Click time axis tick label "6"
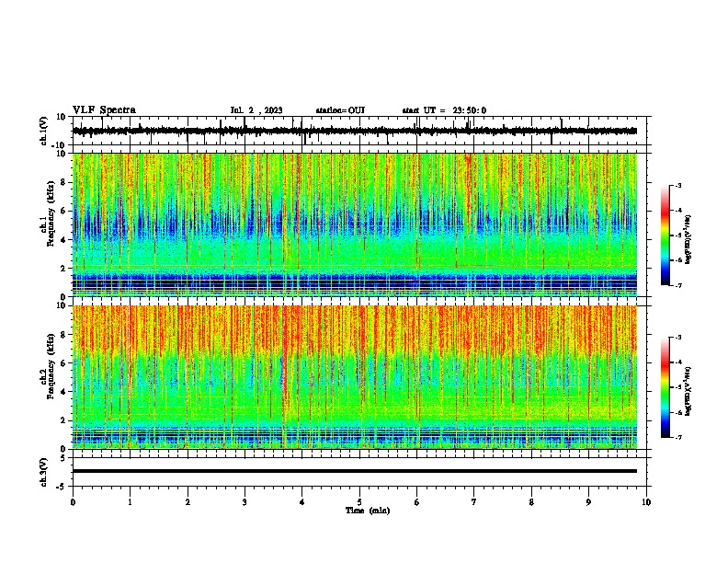 (x=417, y=502)
